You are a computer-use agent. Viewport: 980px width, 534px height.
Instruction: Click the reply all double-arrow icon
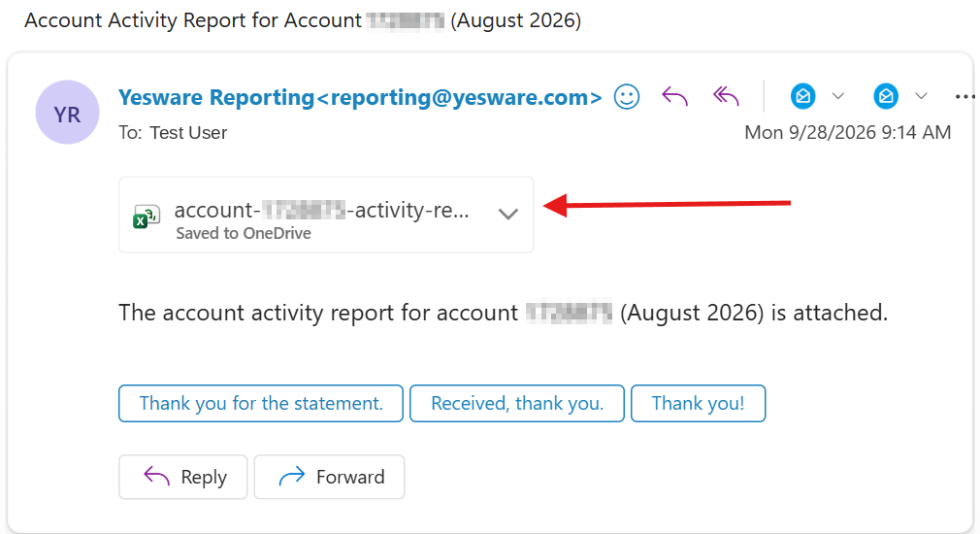(726, 96)
